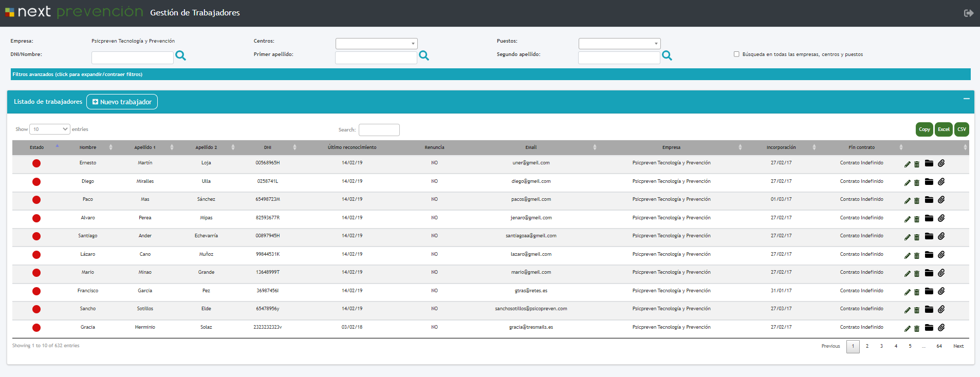Image resolution: width=980 pixels, height=377 pixels.
Task: Export table with the CSV button
Action: [x=961, y=129]
